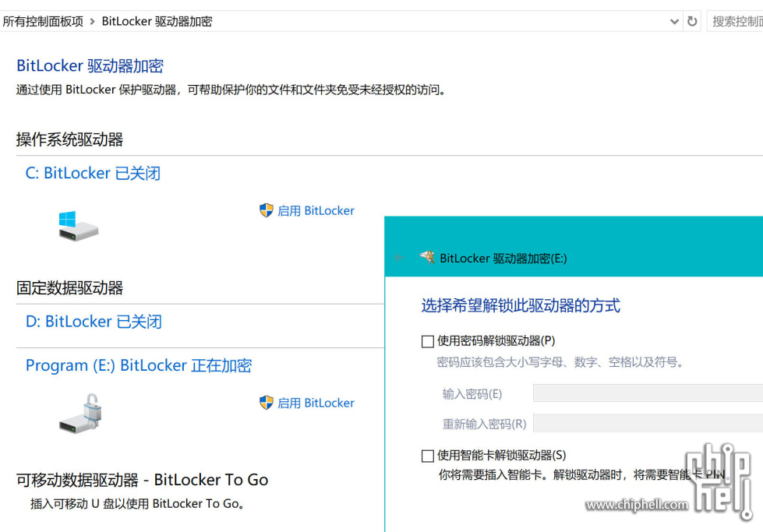This screenshot has height=532, width=763.
Task: Click 可移动数据驱动器 - BitLocker To Go heading
Action: [142, 480]
